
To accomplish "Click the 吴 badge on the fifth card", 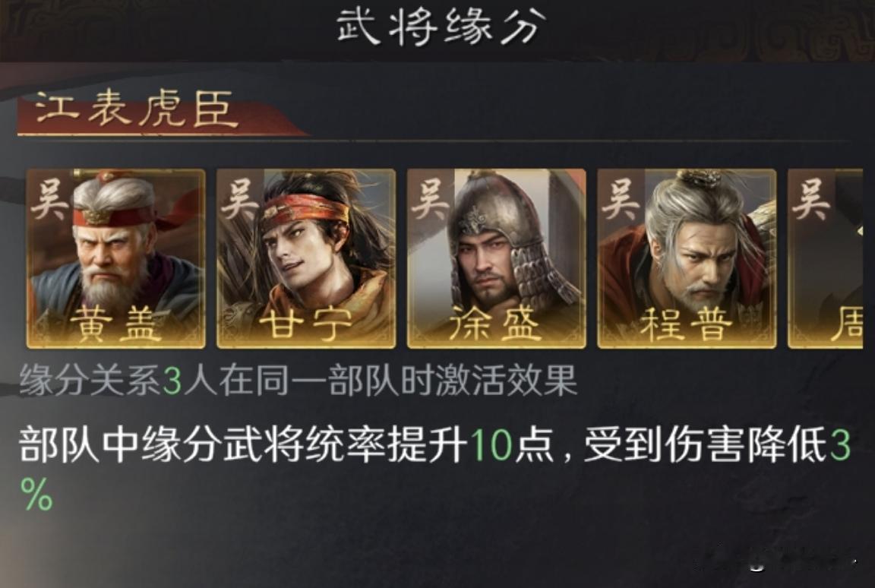I will coord(811,201).
